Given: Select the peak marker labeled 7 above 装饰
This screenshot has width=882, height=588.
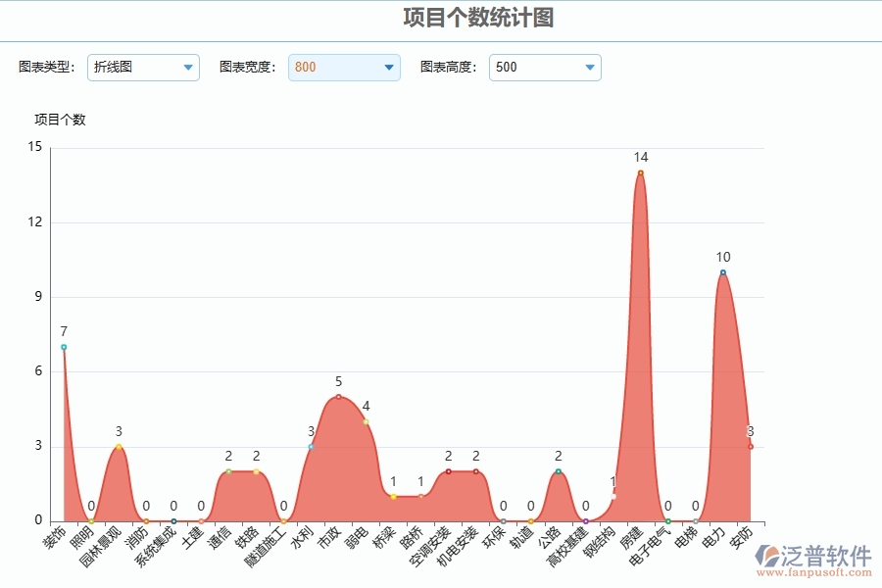Looking at the screenshot, I should coord(64,348).
